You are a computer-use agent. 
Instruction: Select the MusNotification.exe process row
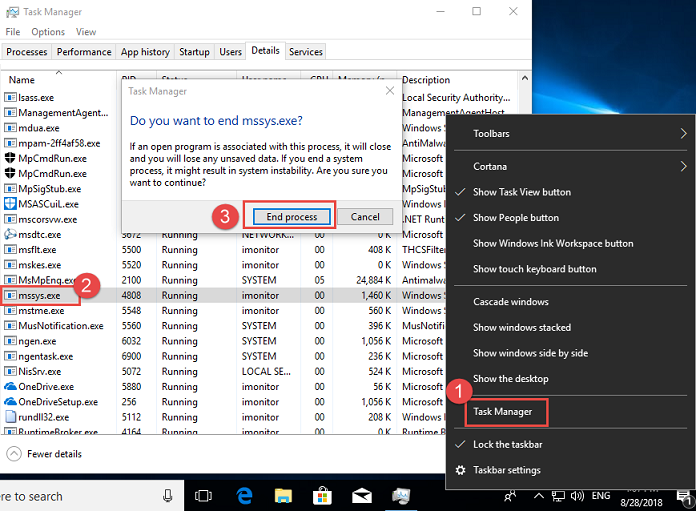point(222,326)
